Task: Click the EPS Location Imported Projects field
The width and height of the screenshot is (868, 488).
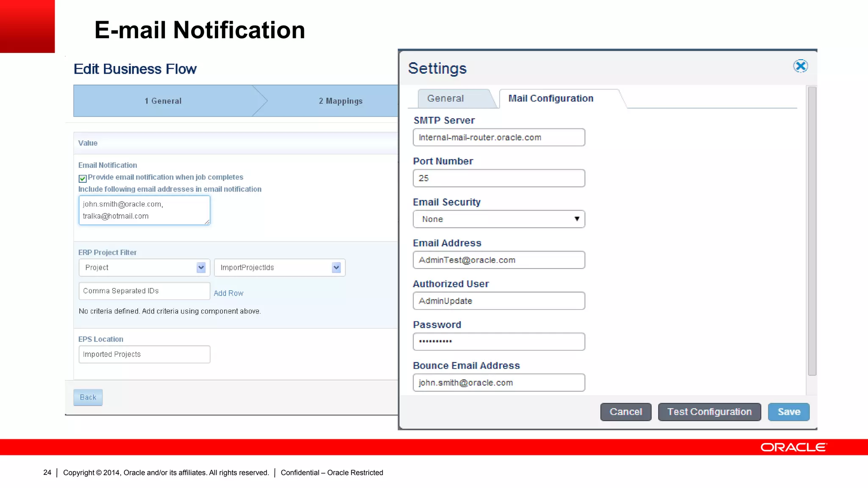Action: 144,355
